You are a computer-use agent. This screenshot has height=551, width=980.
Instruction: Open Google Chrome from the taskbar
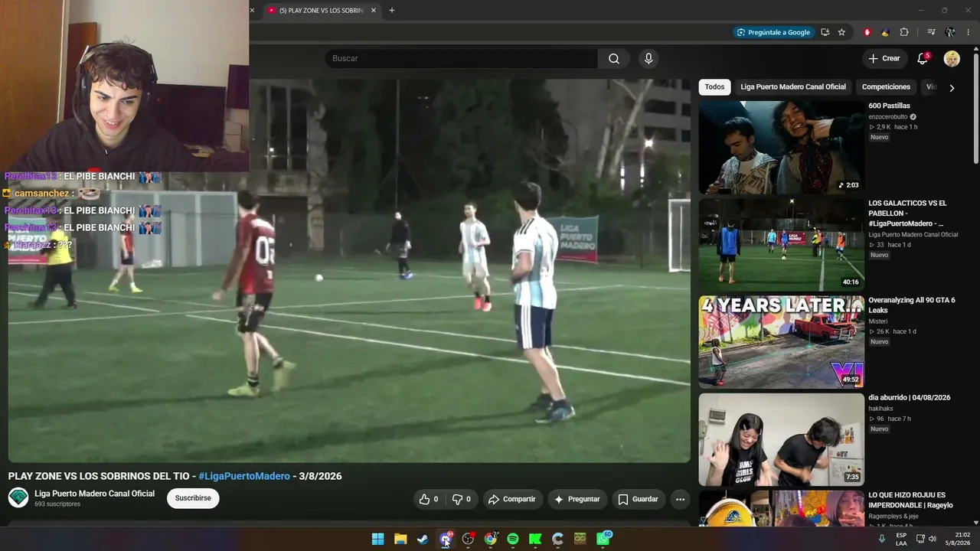[490, 539]
